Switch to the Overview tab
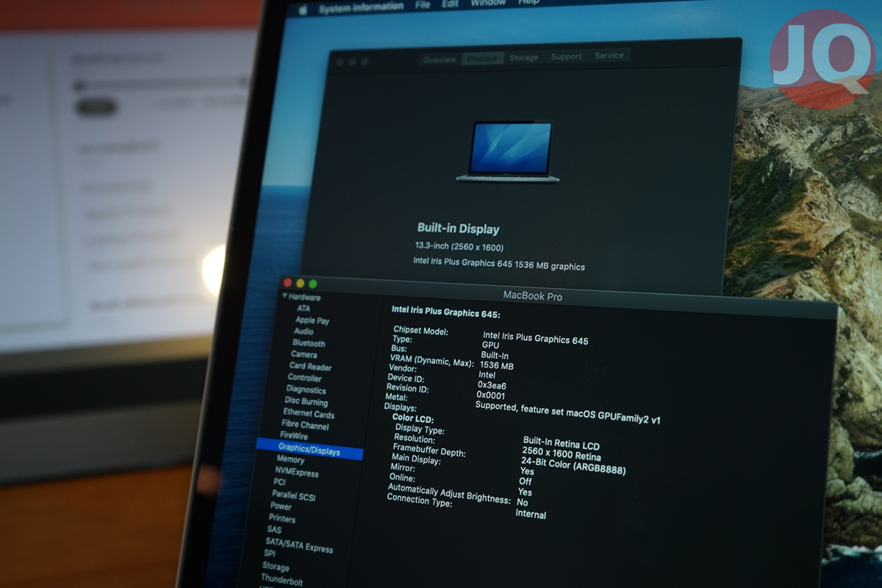 [x=440, y=60]
